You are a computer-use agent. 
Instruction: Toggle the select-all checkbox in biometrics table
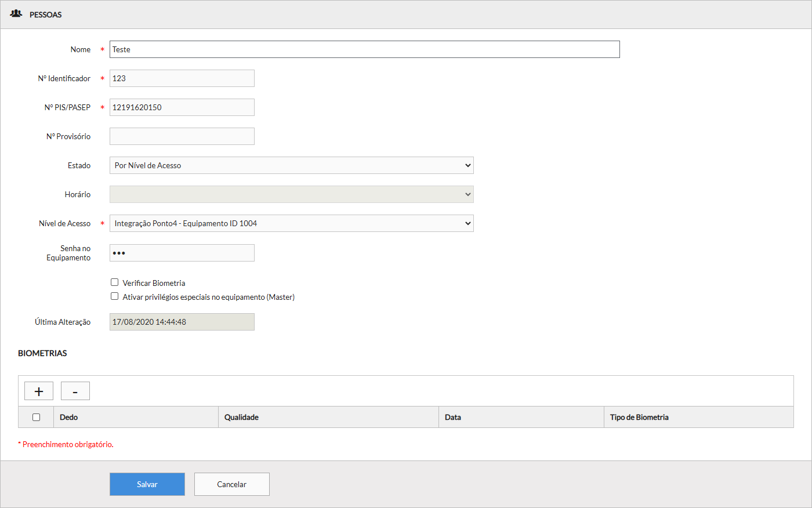pyautogui.click(x=37, y=417)
